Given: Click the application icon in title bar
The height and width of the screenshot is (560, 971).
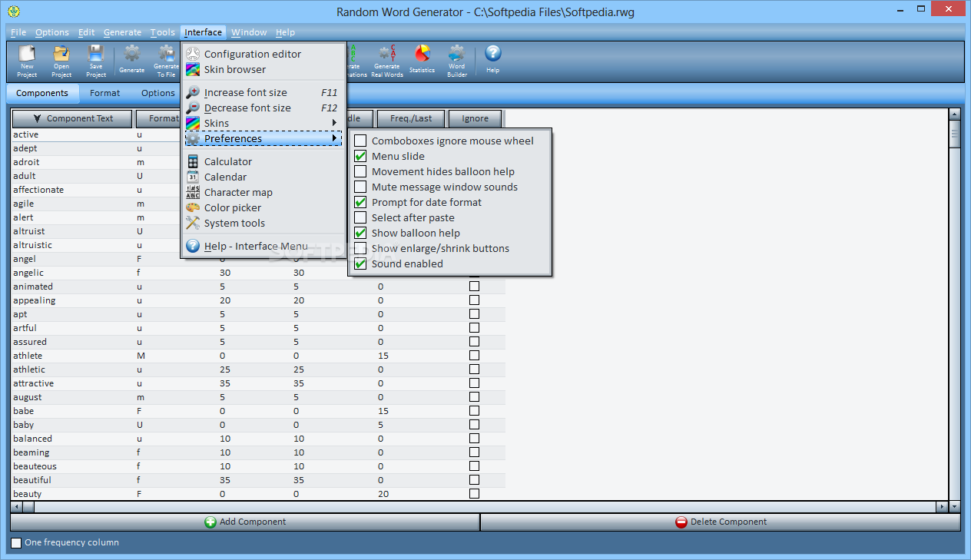Looking at the screenshot, I should tap(12, 12).
